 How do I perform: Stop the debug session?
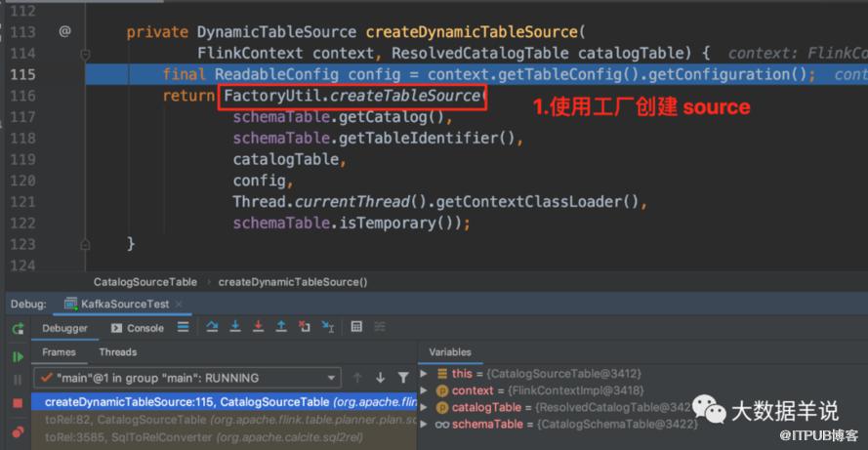18,403
